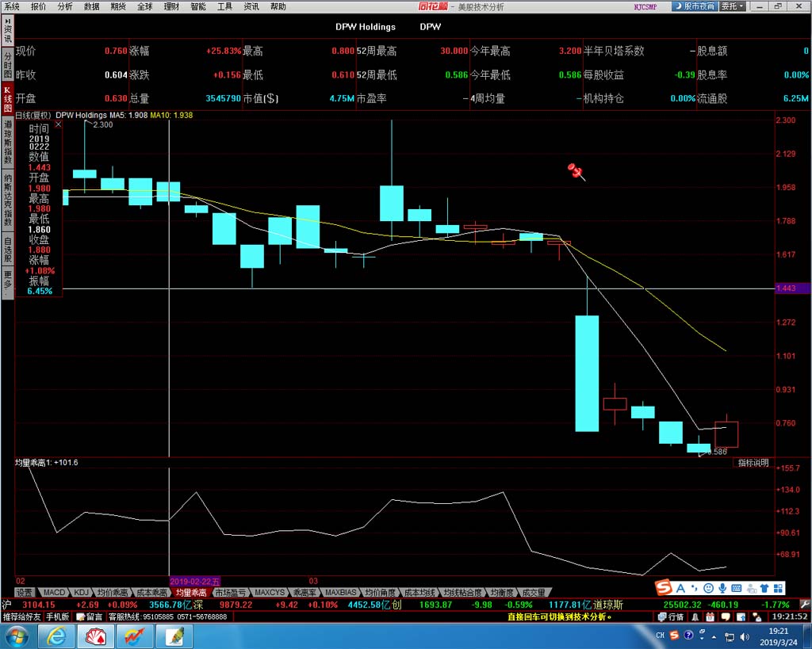
Task: Switch to the 均线粘合度 indicator tab
Action: (462, 592)
